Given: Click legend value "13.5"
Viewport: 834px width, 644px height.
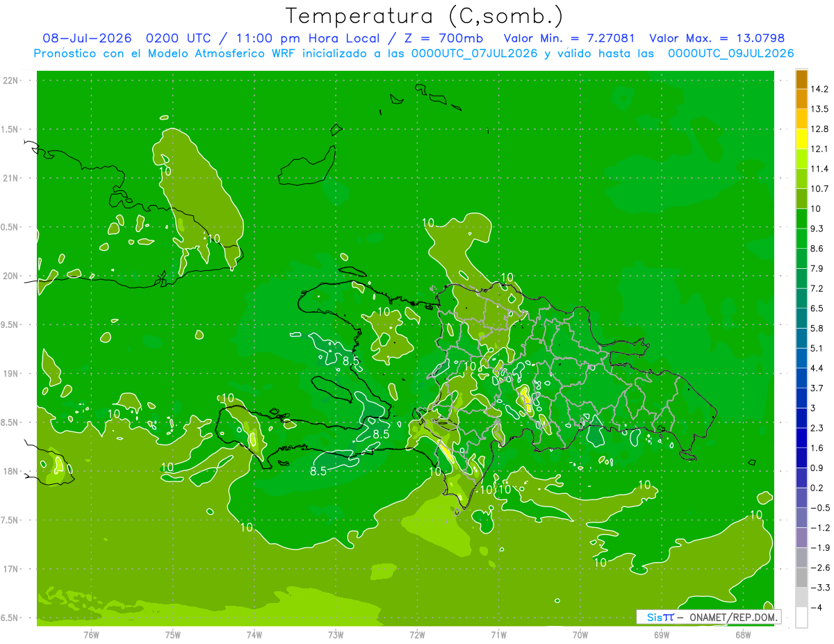Looking at the screenshot, I should [x=819, y=109].
